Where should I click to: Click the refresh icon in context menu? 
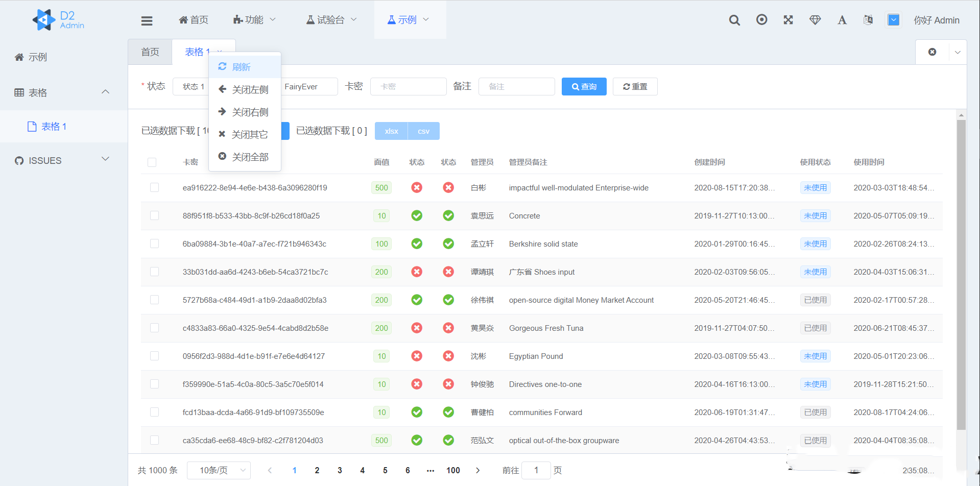click(x=222, y=66)
